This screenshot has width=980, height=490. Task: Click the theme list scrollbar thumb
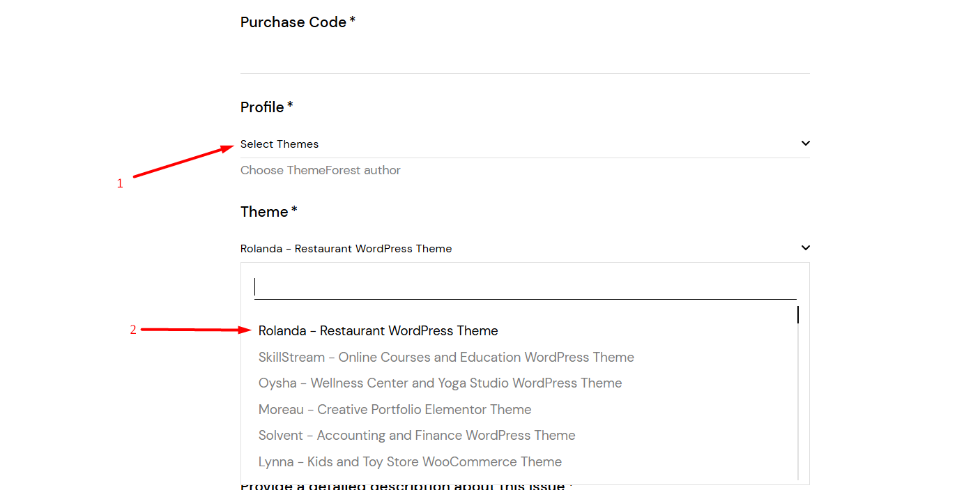798,315
